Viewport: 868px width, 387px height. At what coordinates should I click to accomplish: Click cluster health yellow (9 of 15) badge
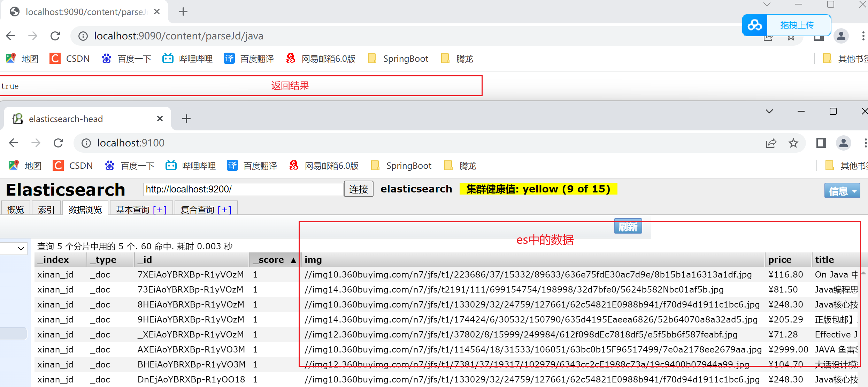538,189
